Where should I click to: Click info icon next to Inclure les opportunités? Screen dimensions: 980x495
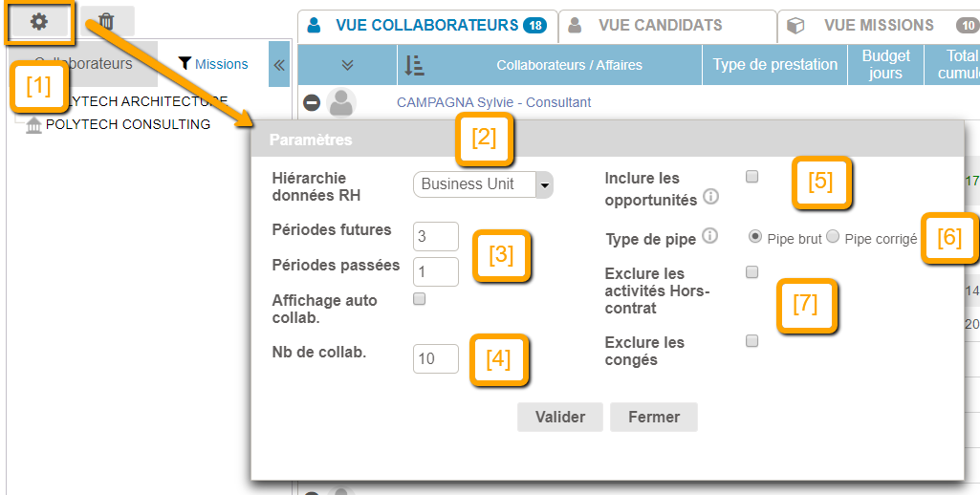(x=710, y=198)
